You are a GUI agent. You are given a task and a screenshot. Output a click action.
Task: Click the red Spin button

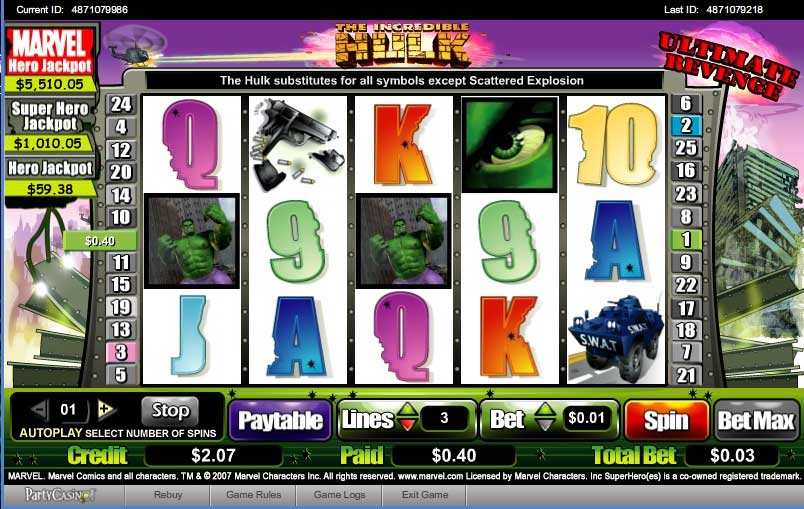point(666,420)
